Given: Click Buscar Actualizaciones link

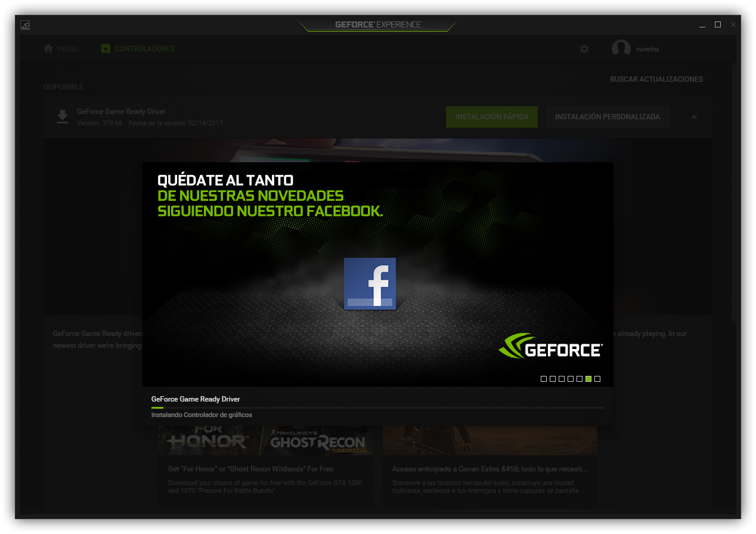Looking at the screenshot, I should tap(656, 79).
